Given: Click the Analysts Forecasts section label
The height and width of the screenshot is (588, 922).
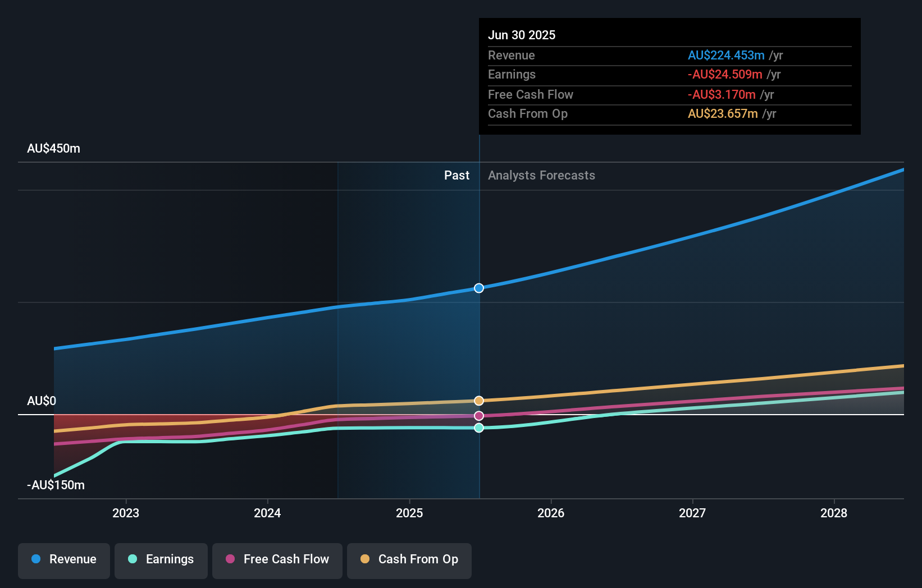Looking at the screenshot, I should [x=541, y=176].
